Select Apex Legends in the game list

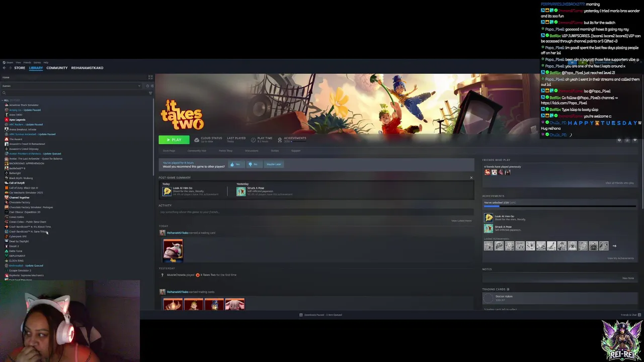tap(17, 120)
